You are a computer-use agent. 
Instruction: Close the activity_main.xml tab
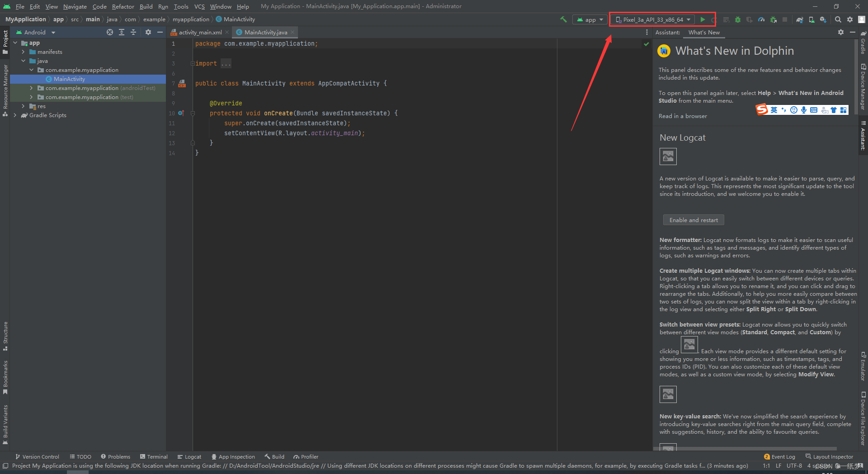(227, 32)
